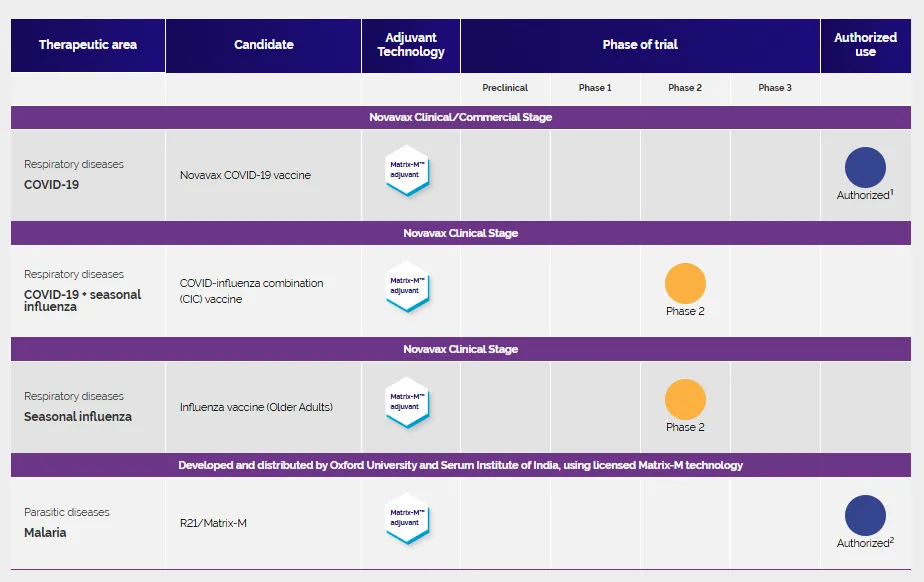Click blue Authorized circle for COVID-19 vaccine
Viewport: 924px width, 582px height.
(x=865, y=168)
